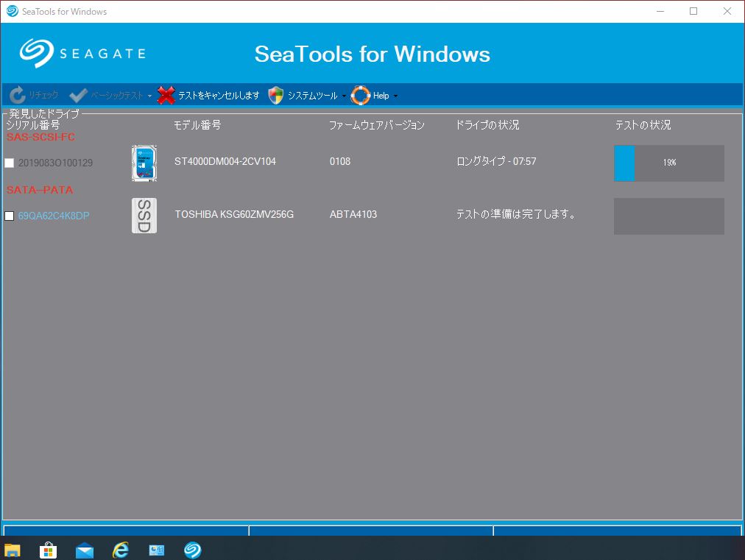The image size is (745, 560).
Task: Click firmware version ABTA4103
Action: [x=353, y=214]
